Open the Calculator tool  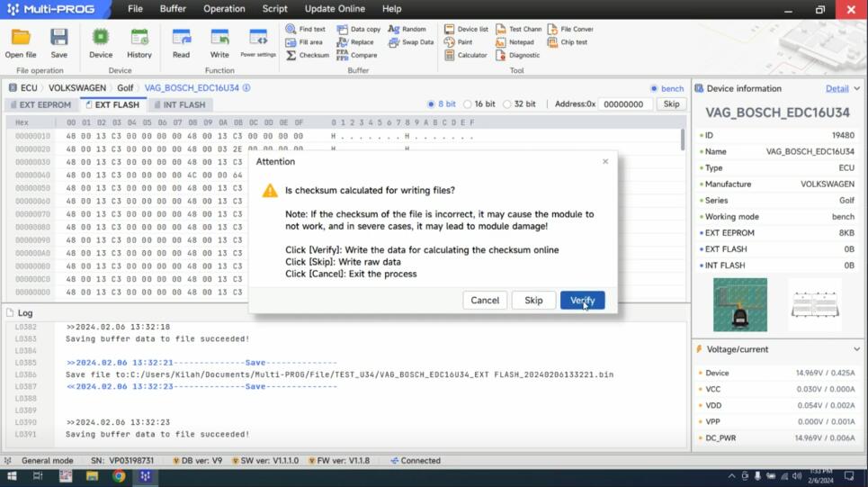tap(466, 56)
